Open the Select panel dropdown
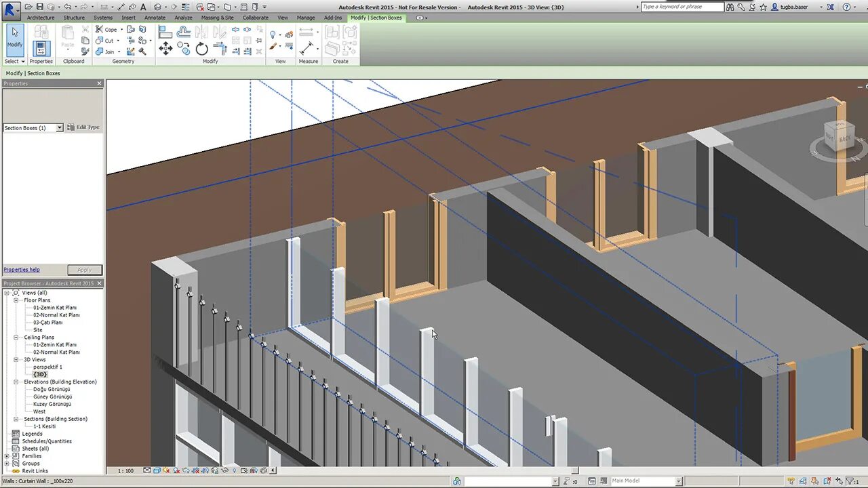 (x=15, y=61)
